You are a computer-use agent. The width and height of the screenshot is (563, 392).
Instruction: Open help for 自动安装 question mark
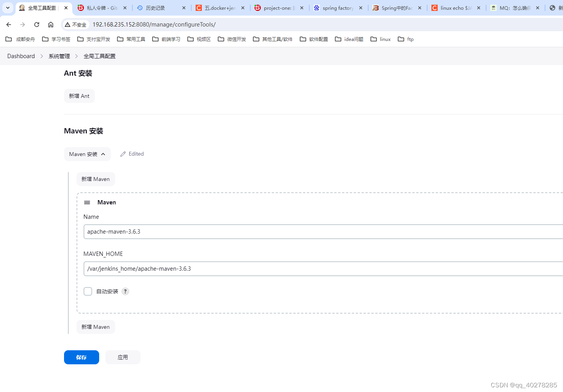pos(125,291)
